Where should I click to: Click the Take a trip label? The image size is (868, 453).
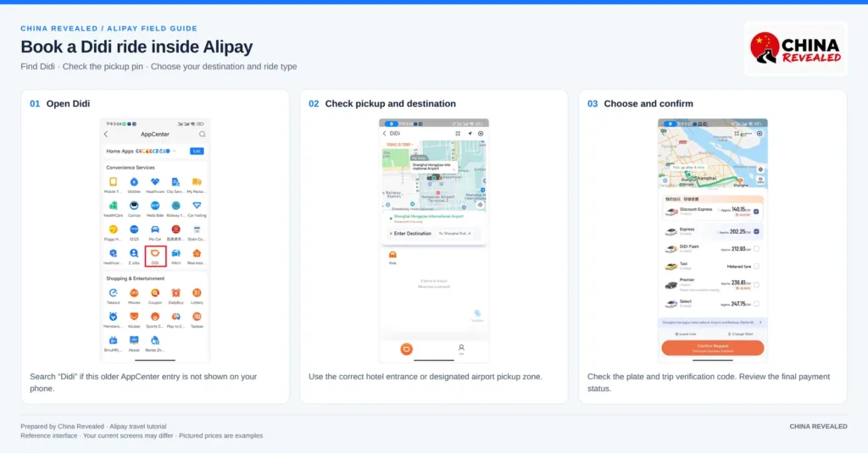399,144
